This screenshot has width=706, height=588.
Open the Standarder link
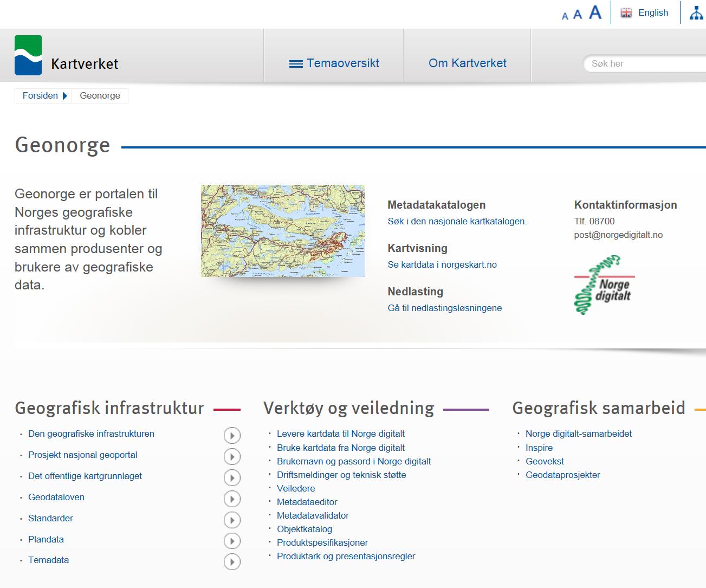click(50, 518)
